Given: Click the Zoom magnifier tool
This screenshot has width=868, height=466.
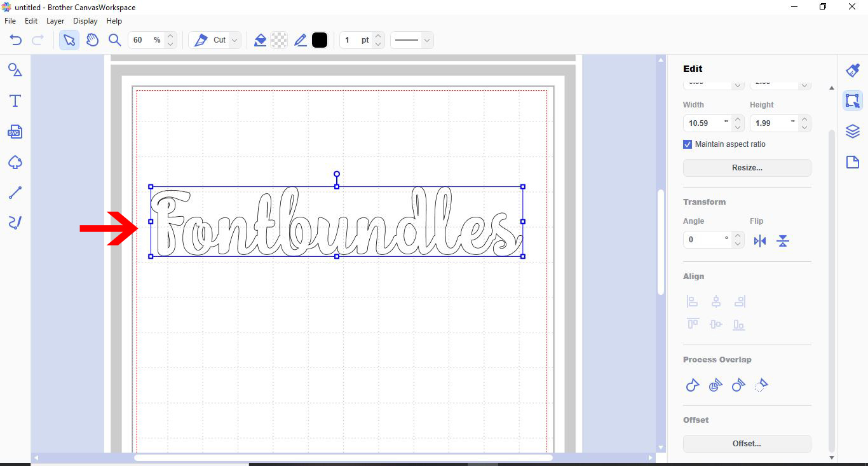Looking at the screenshot, I should tap(114, 40).
